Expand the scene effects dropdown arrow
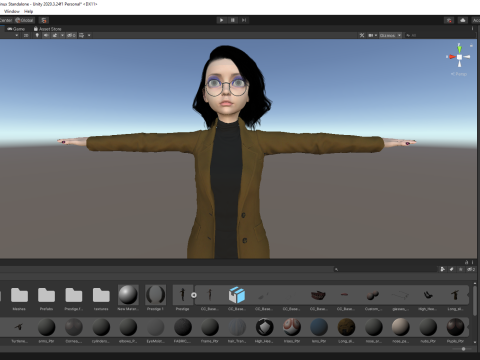The width and height of the screenshot is (480, 360). [x=62, y=35]
